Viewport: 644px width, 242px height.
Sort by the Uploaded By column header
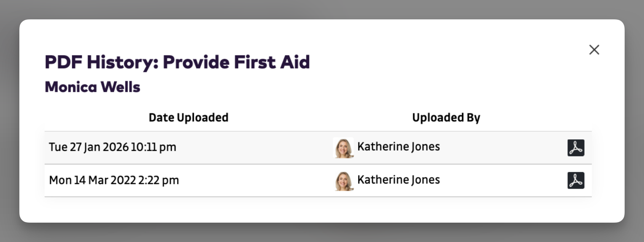(446, 118)
